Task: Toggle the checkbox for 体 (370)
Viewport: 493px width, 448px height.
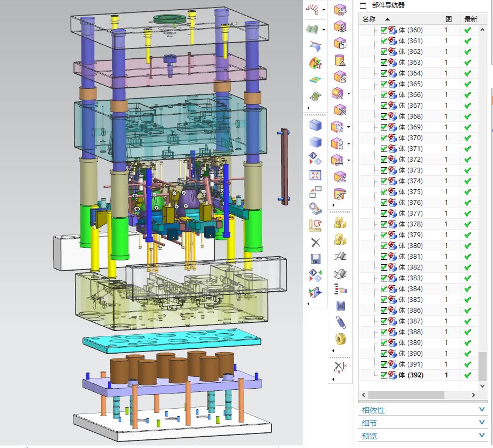Action: coord(384,138)
